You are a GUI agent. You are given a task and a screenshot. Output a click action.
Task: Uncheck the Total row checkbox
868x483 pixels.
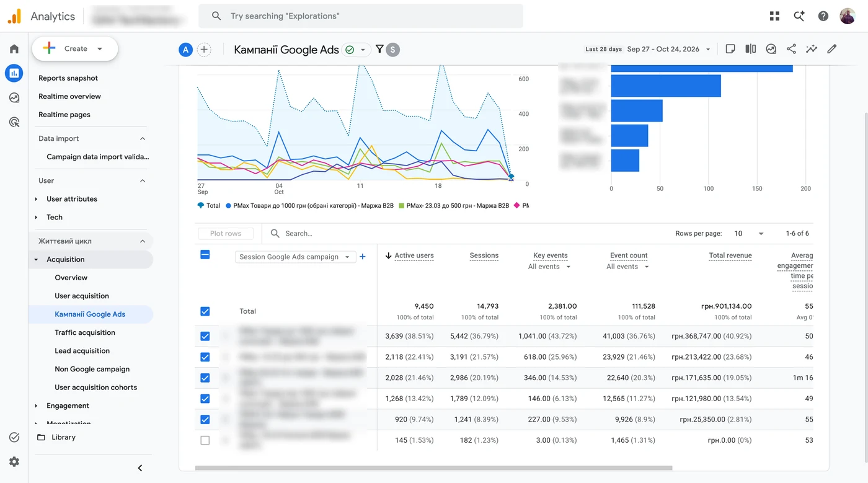pyautogui.click(x=205, y=311)
